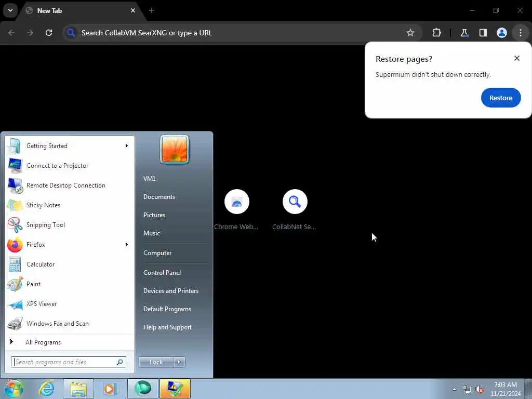Click the Paint palette icon
Screen dimensions: 532x399
point(15,284)
